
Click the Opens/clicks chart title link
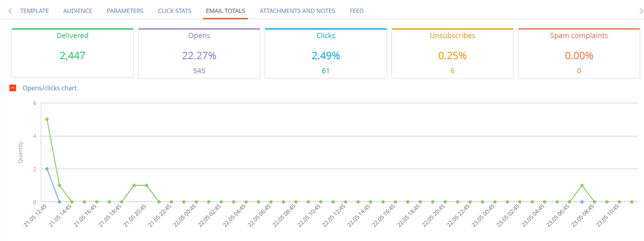[49, 88]
